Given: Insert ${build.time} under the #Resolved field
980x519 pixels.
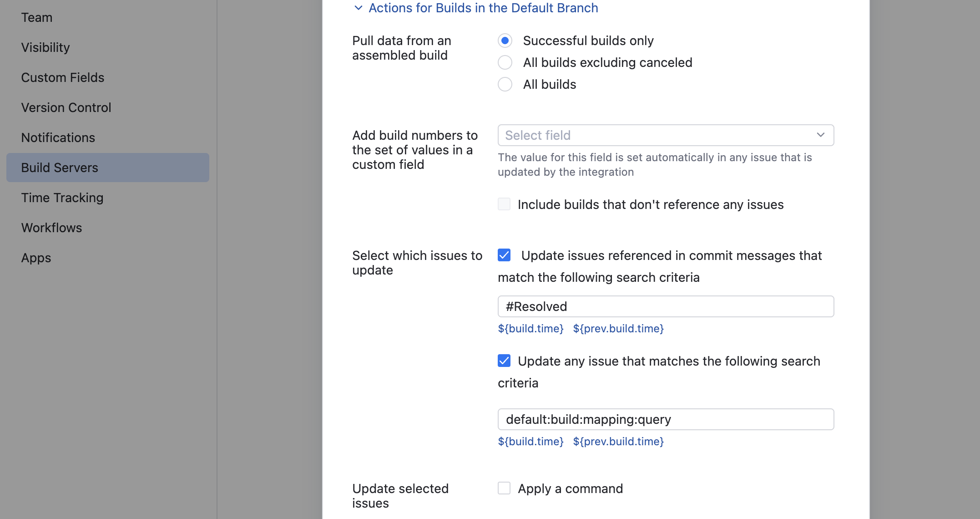Looking at the screenshot, I should 530,329.
